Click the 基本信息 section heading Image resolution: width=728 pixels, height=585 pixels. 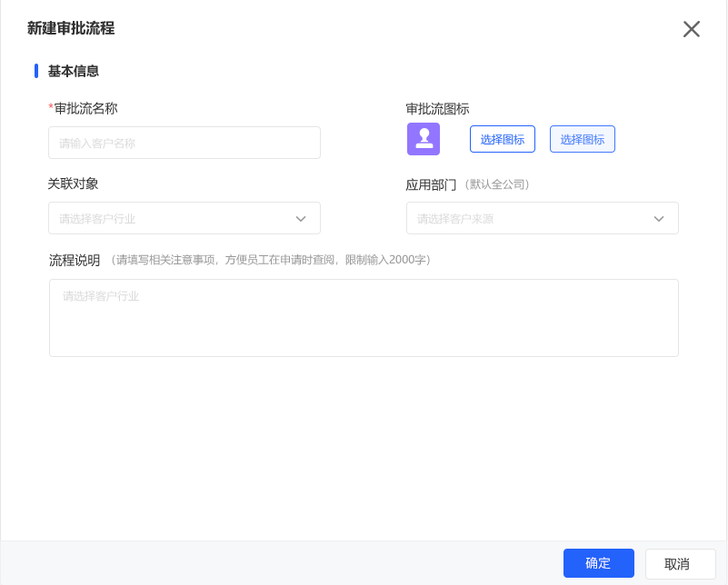pyautogui.click(x=74, y=71)
